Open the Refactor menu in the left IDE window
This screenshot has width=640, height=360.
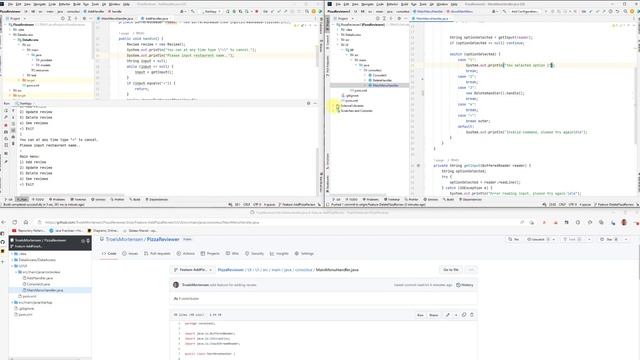coord(64,4)
